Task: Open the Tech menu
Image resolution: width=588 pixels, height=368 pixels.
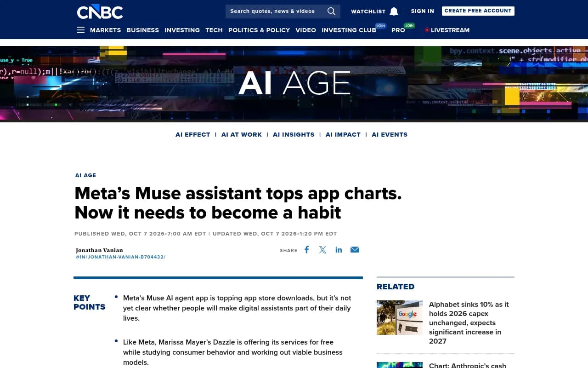Action: point(214,30)
